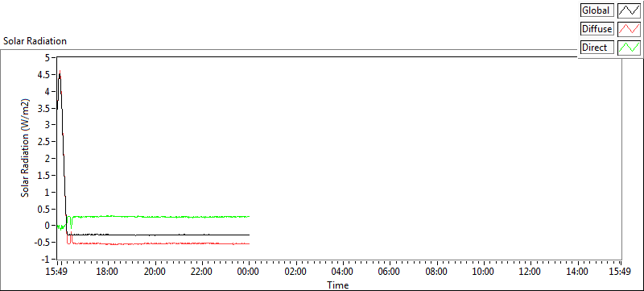Click the starting 15:49 x-axis value
The height and width of the screenshot is (291, 644).
pos(56,272)
